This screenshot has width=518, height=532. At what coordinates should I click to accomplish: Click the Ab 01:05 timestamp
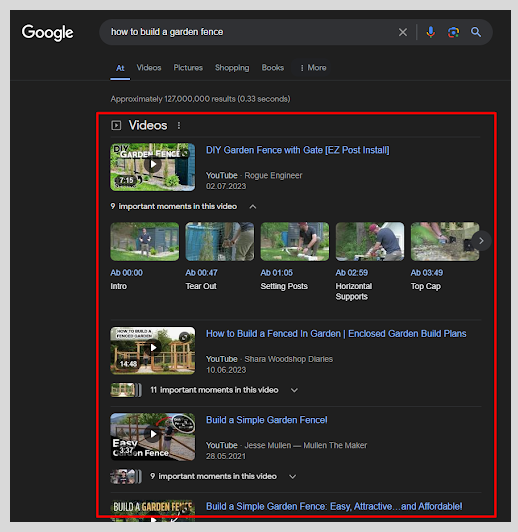click(x=276, y=273)
